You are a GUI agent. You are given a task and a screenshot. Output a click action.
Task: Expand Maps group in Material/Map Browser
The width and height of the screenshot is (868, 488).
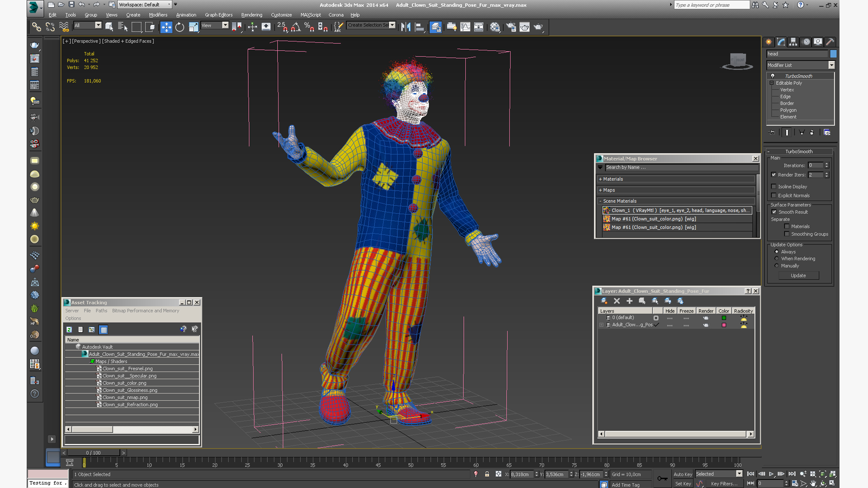pos(600,190)
